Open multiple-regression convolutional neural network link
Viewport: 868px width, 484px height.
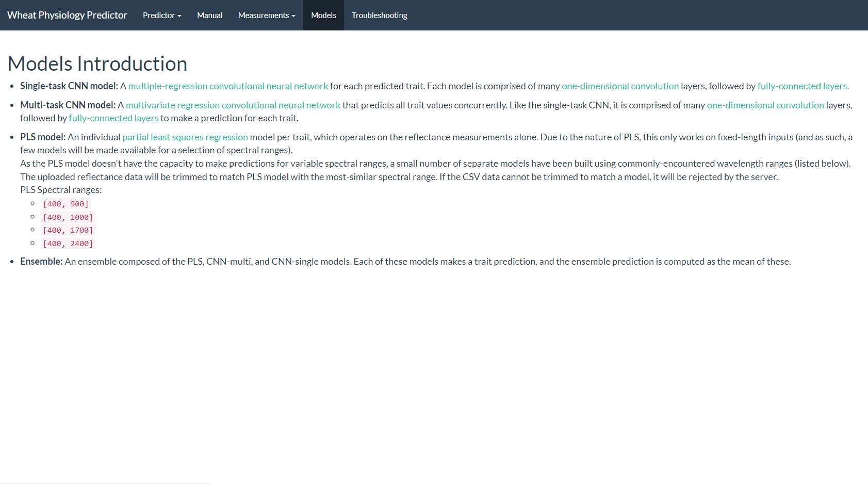[228, 86]
